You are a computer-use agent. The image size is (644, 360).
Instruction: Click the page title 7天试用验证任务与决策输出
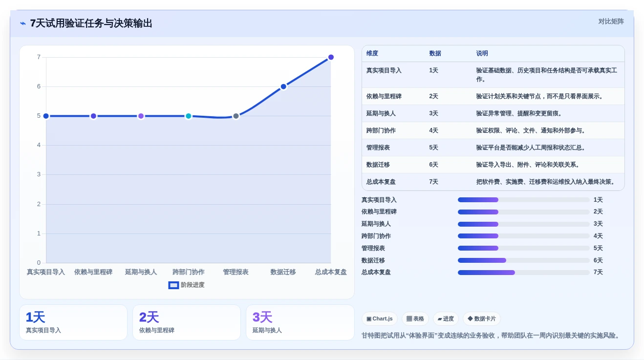91,23
